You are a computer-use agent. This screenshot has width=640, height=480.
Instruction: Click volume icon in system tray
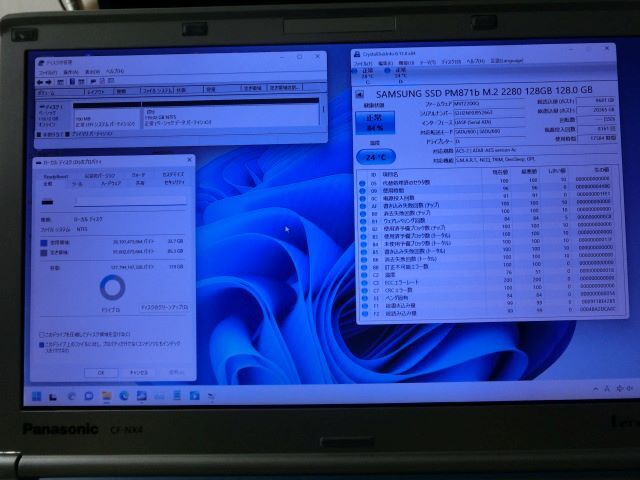631,388
